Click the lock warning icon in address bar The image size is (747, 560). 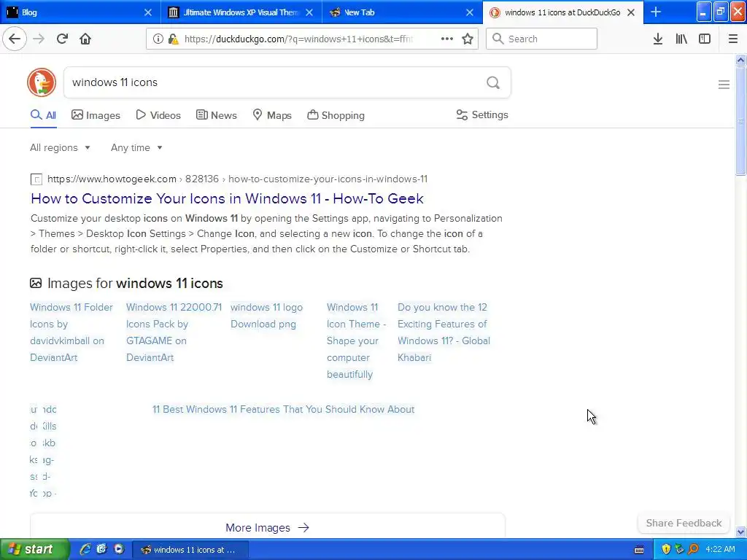[x=174, y=39]
